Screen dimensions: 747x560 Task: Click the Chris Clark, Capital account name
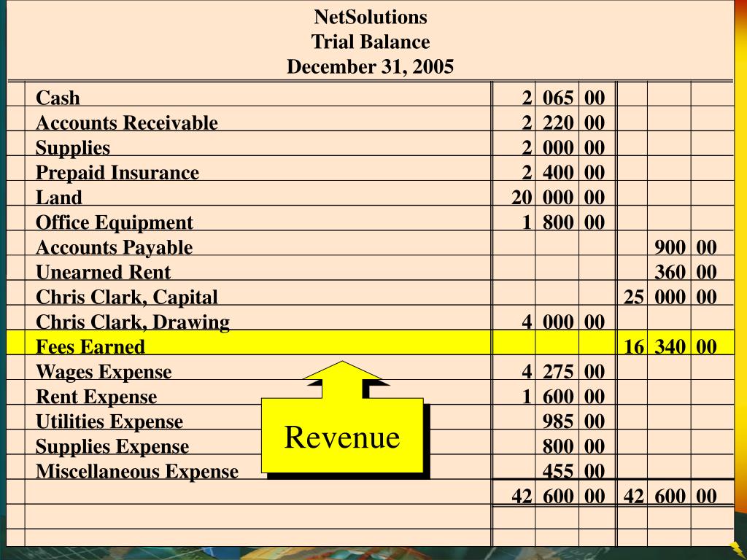click(127, 297)
